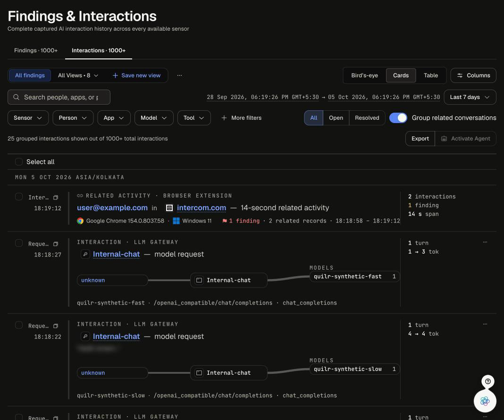Click the search magnifier icon
This screenshot has width=504, height=420.
click(x=16, y=97)
